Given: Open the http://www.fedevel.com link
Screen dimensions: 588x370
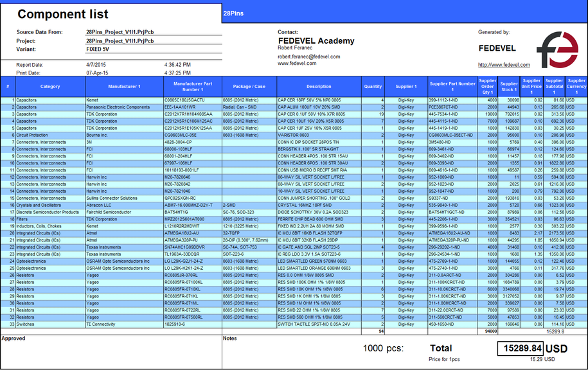Looking at the screenshot, I should coord(504,65).
